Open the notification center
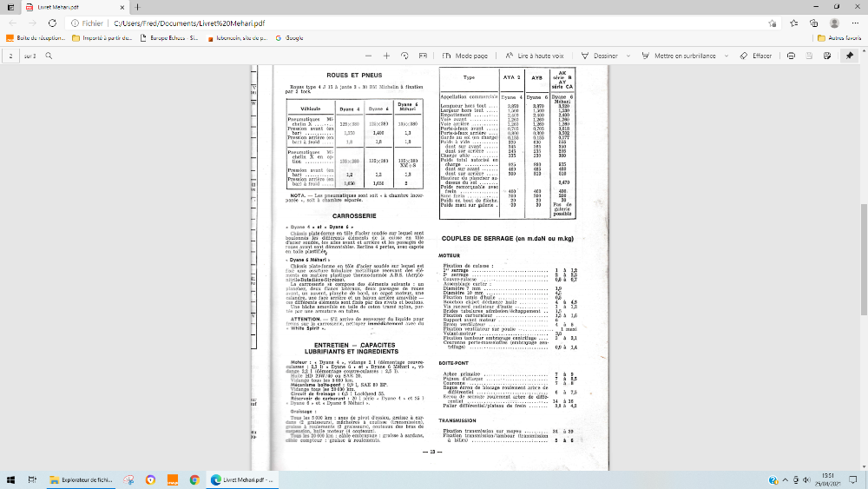The height and width of the screenshot is (489, 868). 853,480
